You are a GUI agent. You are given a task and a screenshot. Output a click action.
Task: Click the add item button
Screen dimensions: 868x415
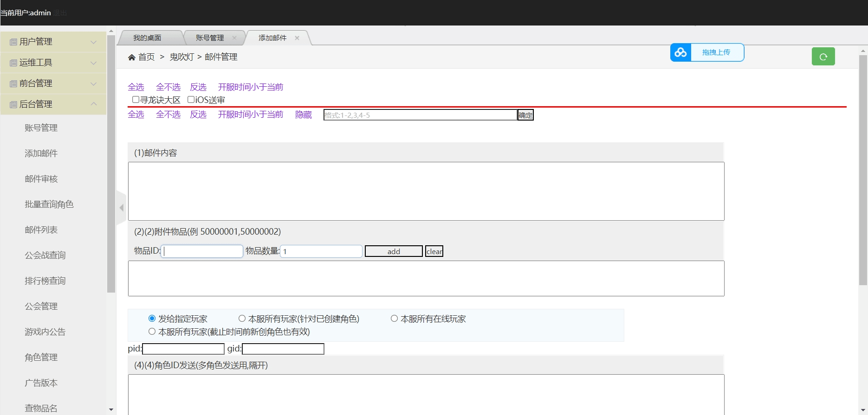(394, 251)
